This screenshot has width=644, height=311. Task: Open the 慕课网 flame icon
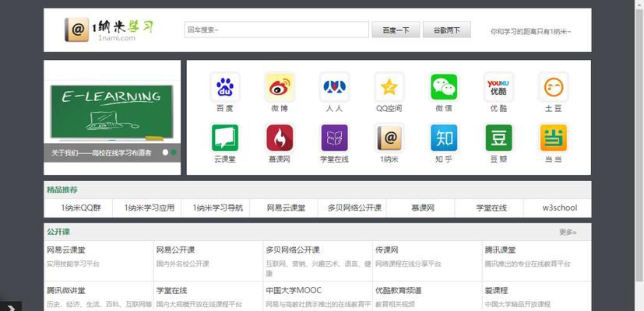pos(280,138)
